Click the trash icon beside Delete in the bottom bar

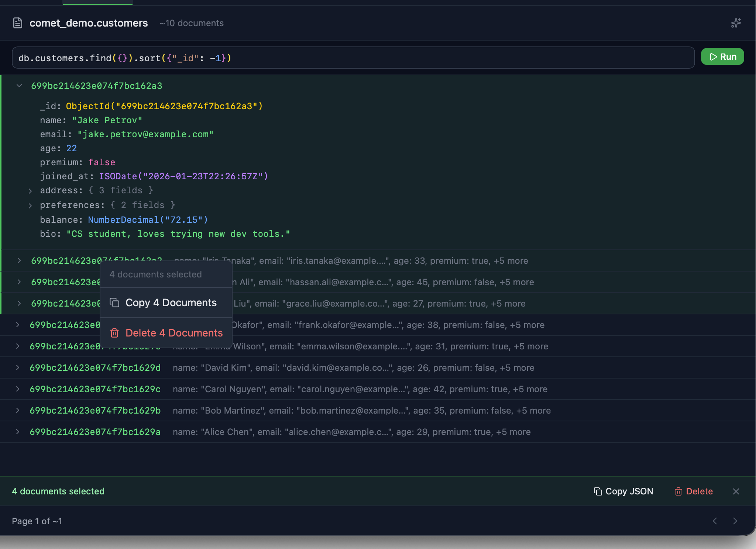point(678,491)
